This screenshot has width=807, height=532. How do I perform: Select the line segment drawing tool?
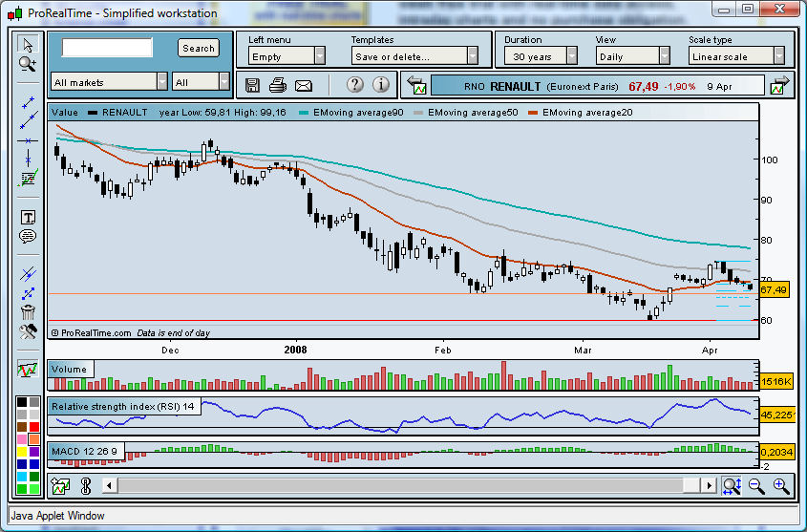(28, 103)
